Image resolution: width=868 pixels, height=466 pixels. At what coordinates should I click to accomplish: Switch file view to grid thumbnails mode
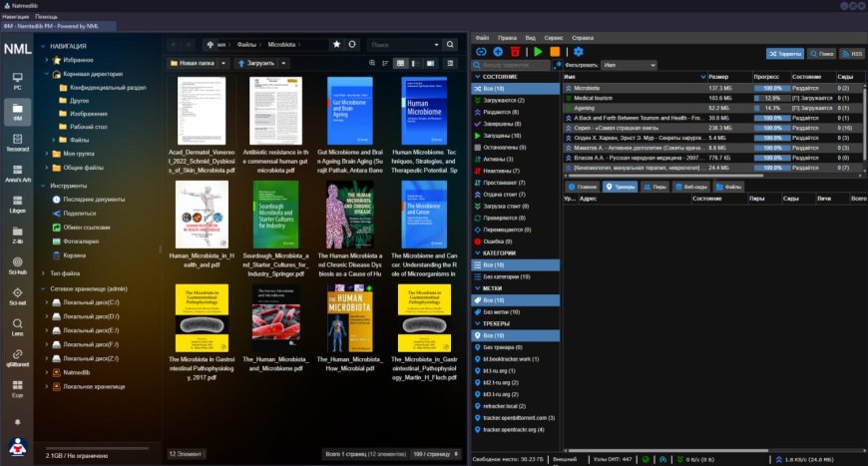[x=400, y=63]
